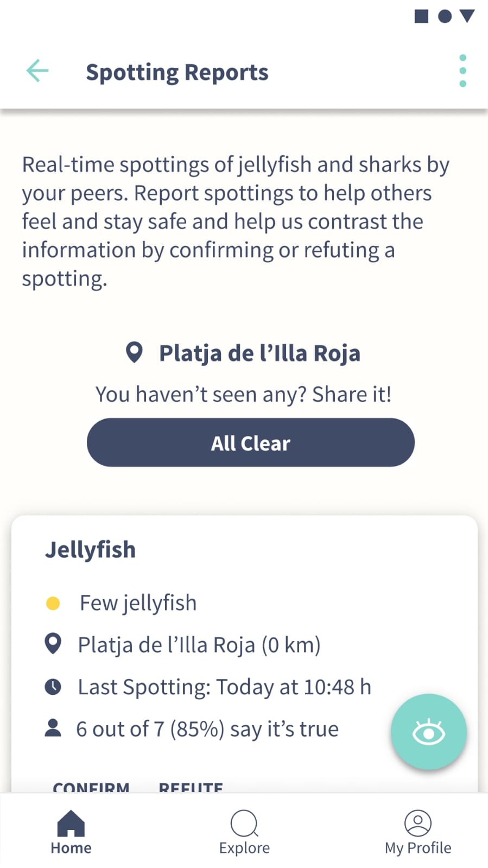
Task: Click the Last Spotting time entry
Action: point(225,687)
